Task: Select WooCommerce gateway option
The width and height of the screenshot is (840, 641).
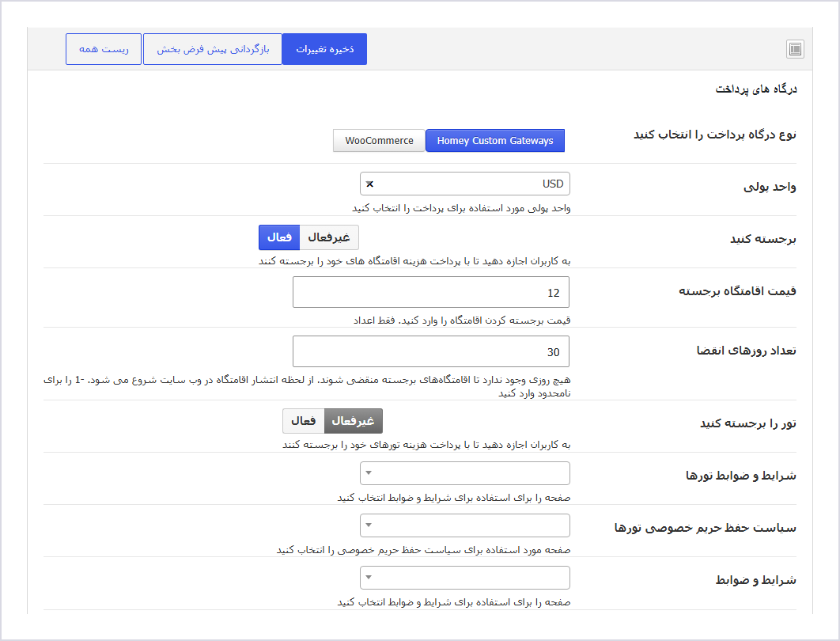Action: (x=380, y=140)
